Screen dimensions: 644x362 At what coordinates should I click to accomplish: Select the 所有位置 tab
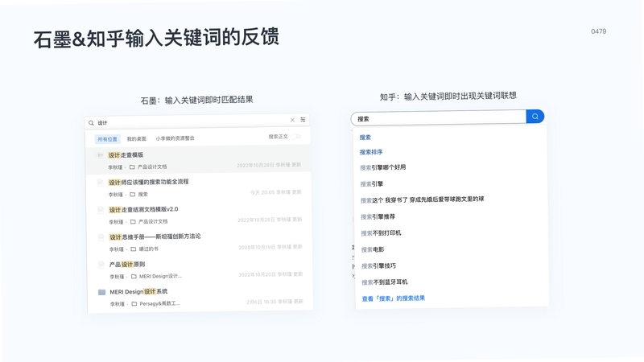107,139
